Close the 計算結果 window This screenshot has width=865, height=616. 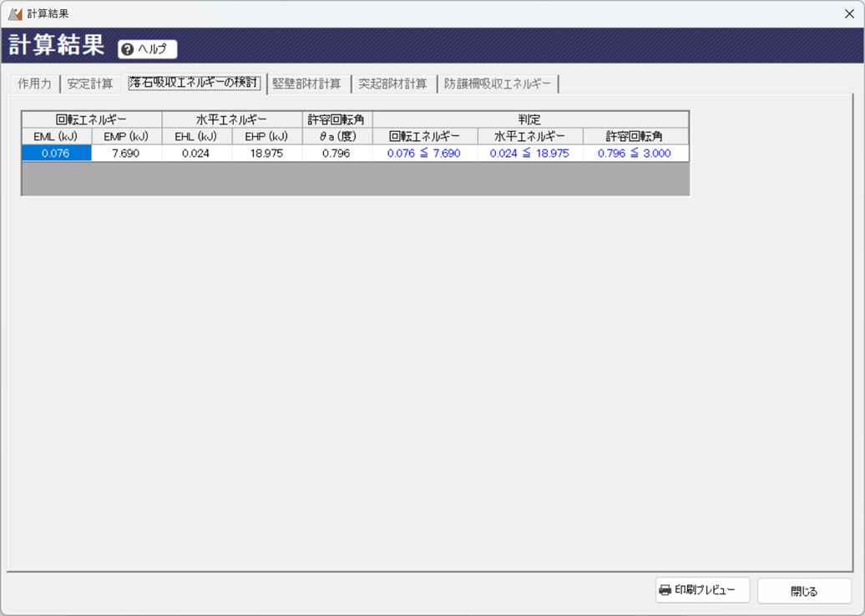point(849,13)
